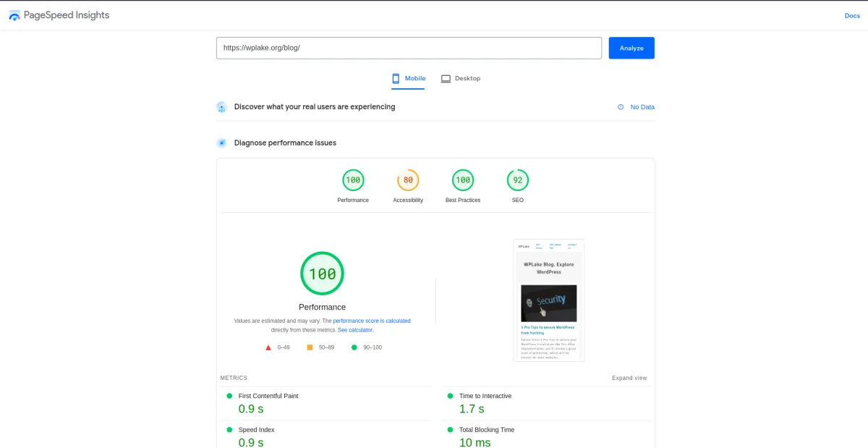Click the green dot beside First Contentful Paint
This screenshot has height=448, width=868.
click(229, 396)
